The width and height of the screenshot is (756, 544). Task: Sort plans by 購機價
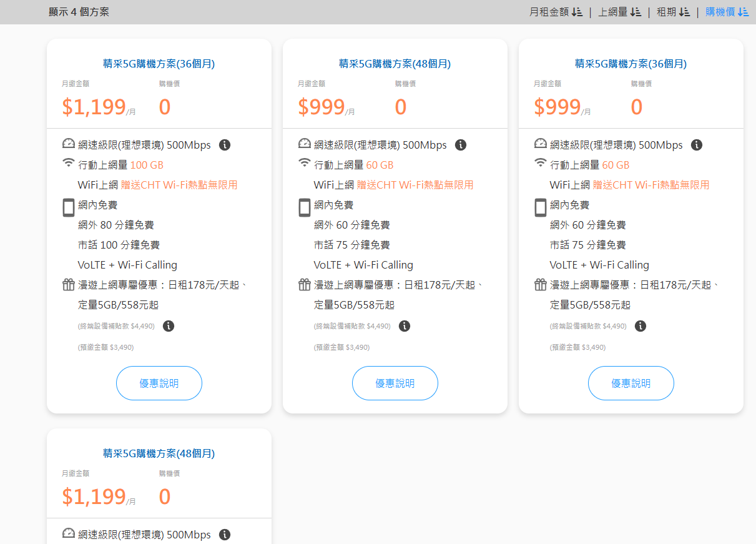(x=727, y=12)
